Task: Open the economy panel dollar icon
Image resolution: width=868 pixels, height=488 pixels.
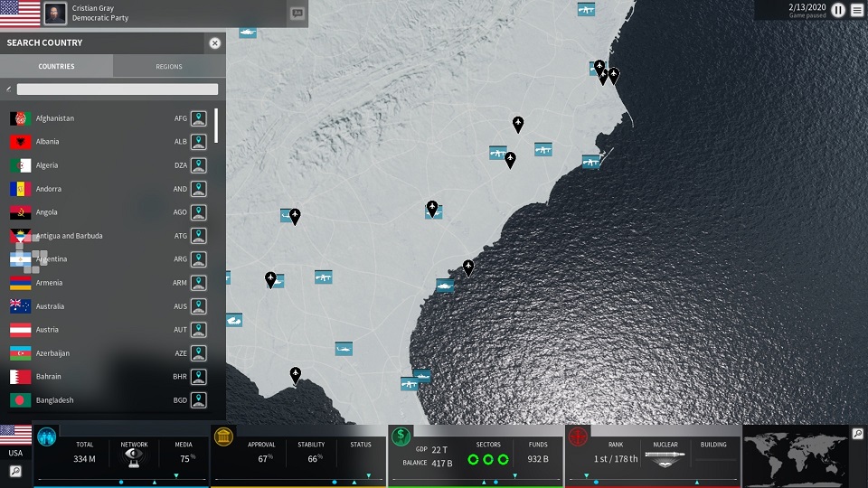Action: click(x=401, y=437)
